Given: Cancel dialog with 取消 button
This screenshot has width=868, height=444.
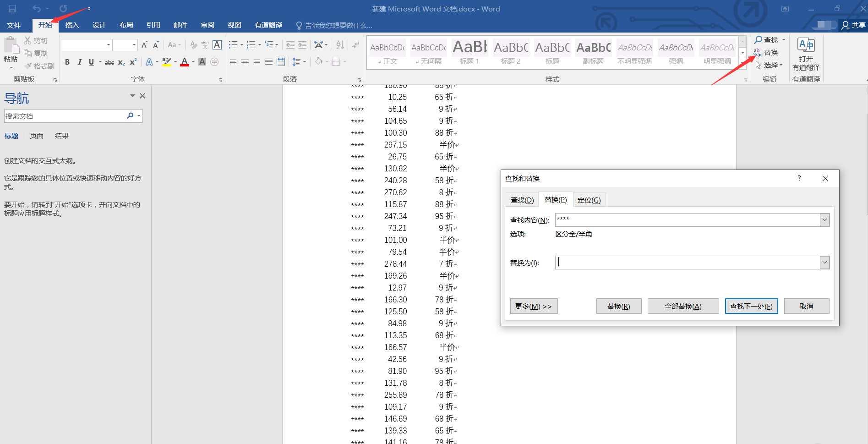Looking at the screenshot, I should 807,306.
